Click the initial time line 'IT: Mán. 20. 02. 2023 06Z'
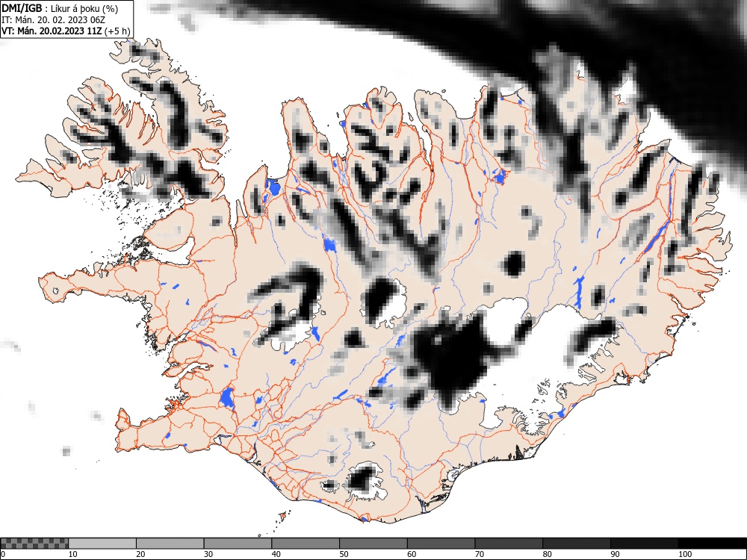 pyautogui.click(x=53, y=20)
